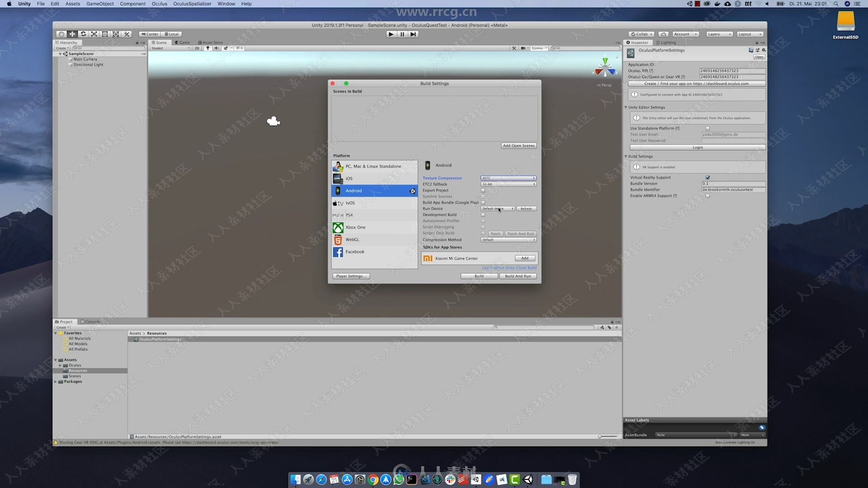
Task: Toggle 2D scene view mode
Action: (197, 48)
